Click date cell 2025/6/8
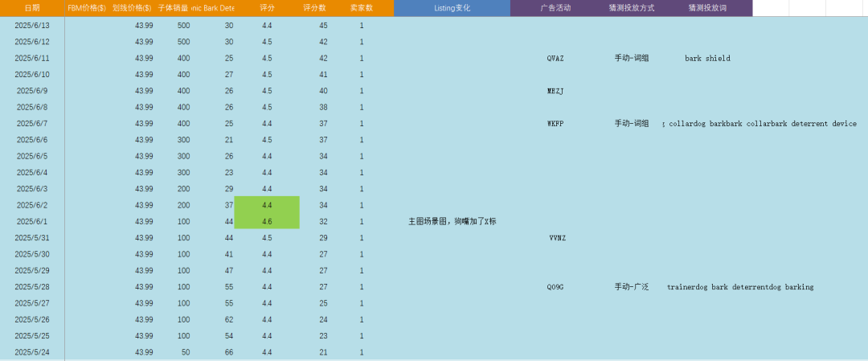 pos(32,107)
